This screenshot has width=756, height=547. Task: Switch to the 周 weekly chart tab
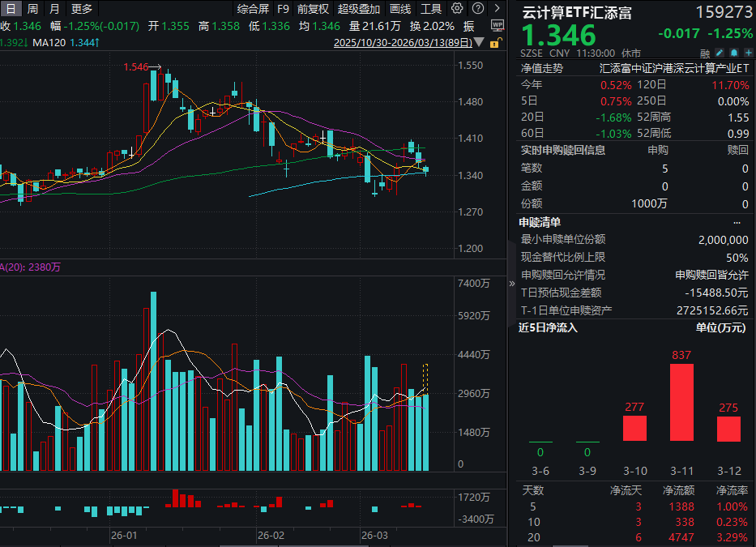[x=31, y=9]
